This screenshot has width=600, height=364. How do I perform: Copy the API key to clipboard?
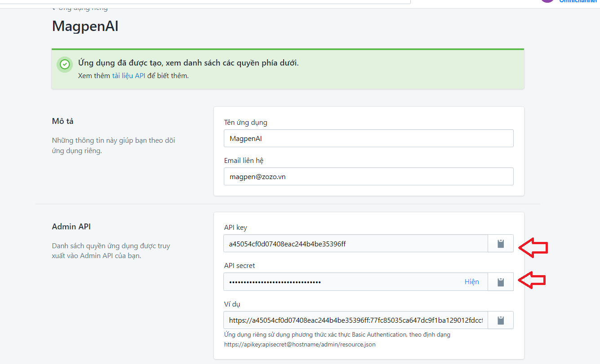(501, 244)
